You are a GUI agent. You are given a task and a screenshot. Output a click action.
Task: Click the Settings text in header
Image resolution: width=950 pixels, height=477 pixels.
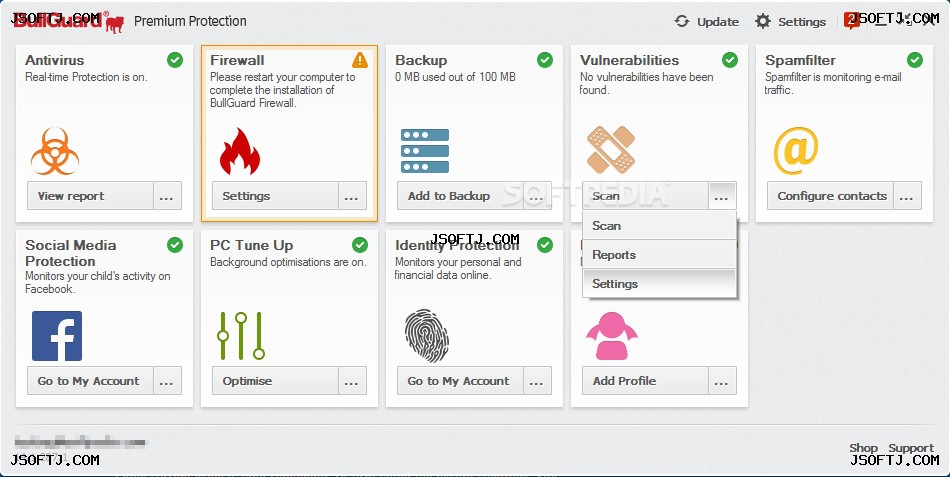(x=802, y=22)
